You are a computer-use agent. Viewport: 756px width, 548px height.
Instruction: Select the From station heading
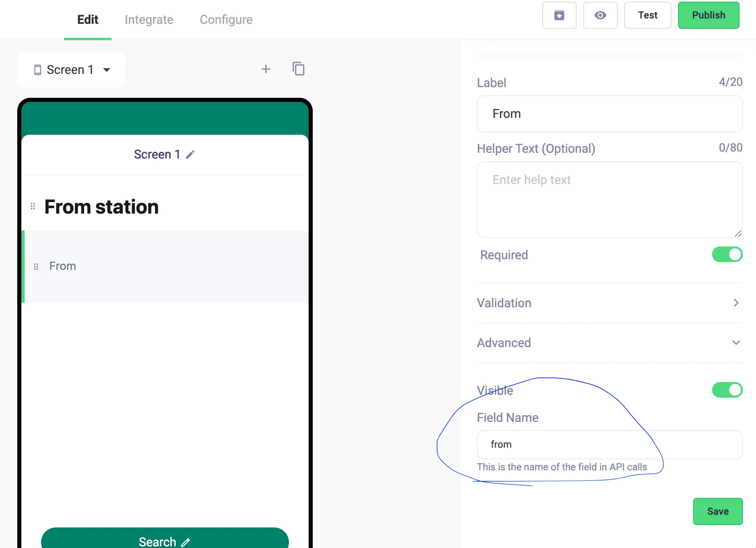click(101, 207)
